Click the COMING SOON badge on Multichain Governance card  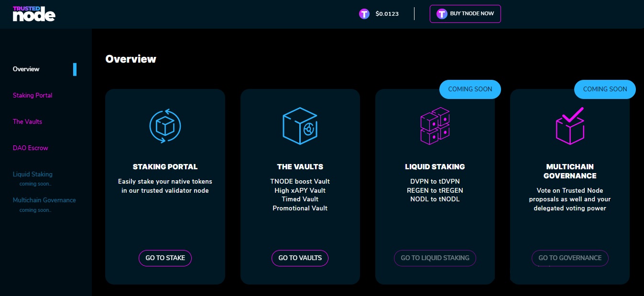point(605,89)
